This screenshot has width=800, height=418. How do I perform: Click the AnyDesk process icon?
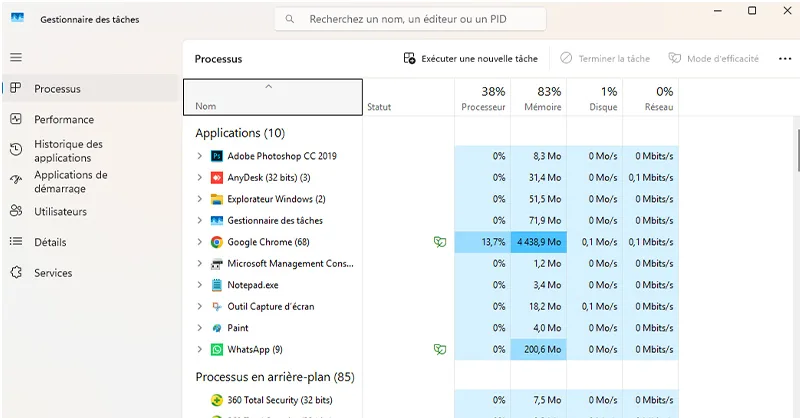tap(217, 178)
